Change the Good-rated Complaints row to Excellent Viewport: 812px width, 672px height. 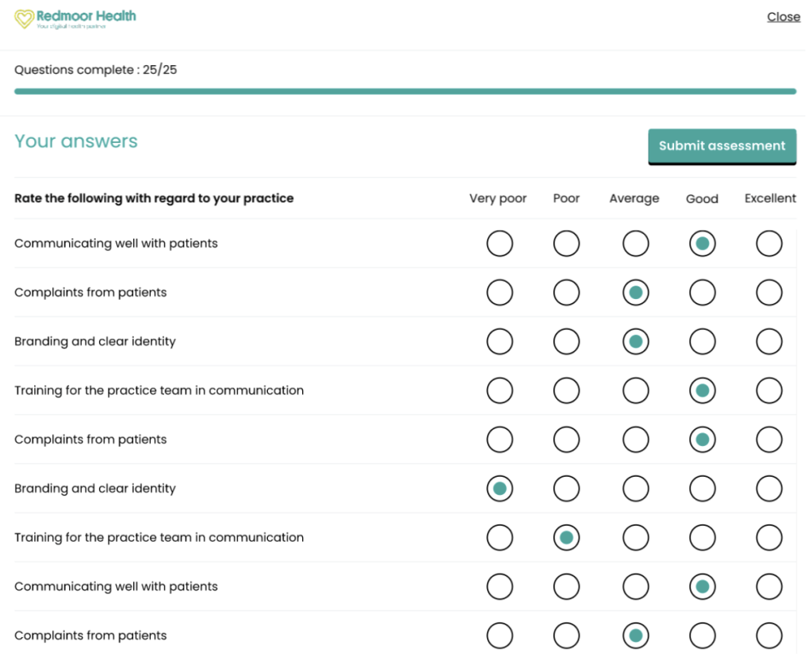point(768,440)
